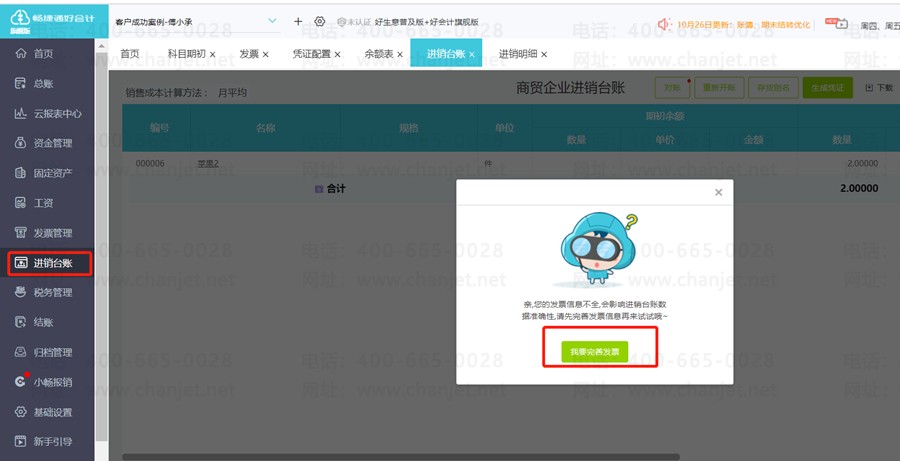The height and width of the screenshot is (461, 900).
Task: Open 工资 payroll icon in sidebar
Action: [21, 203]
